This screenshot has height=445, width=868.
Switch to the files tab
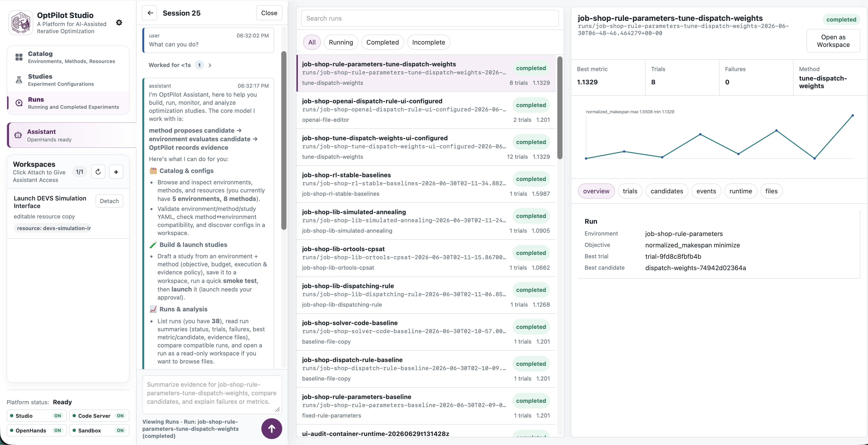(771, 191)
